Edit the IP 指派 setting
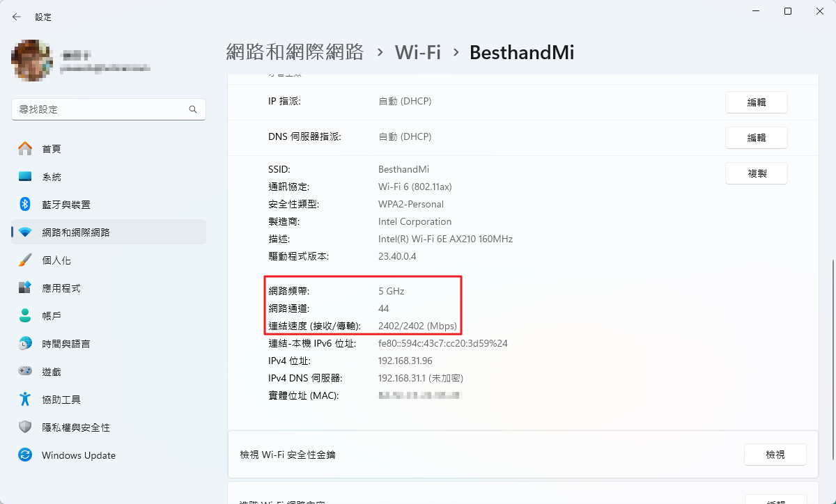836x504 pixels. (x=756, y=102)
